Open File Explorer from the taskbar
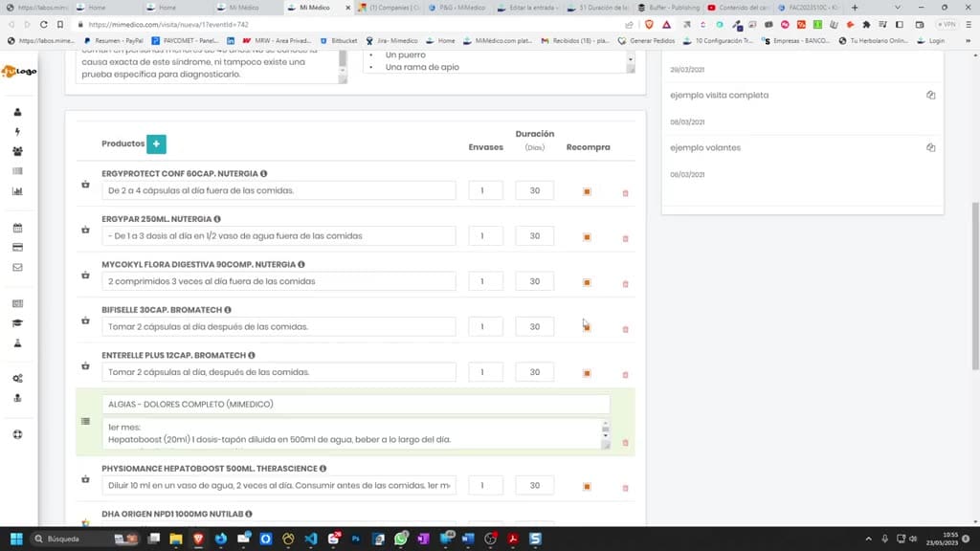This screenshot has width=980, height=551. [x=176, y=539]
